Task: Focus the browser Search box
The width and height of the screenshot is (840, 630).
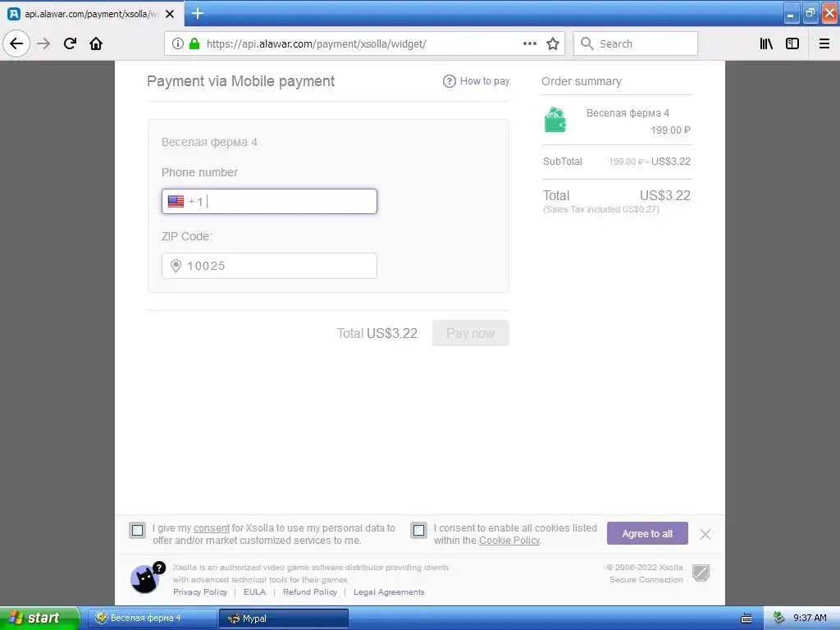Action: point(636,43)
